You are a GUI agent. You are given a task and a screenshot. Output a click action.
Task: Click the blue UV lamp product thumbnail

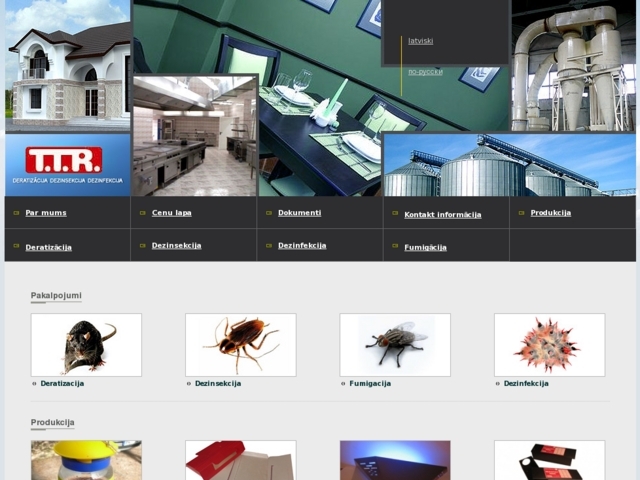(395, 460)
